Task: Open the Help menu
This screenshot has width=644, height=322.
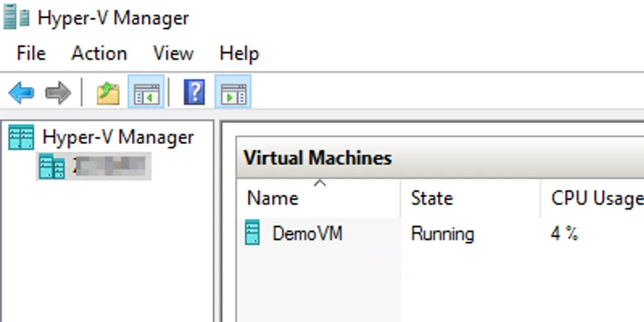Action: (239, 54)
